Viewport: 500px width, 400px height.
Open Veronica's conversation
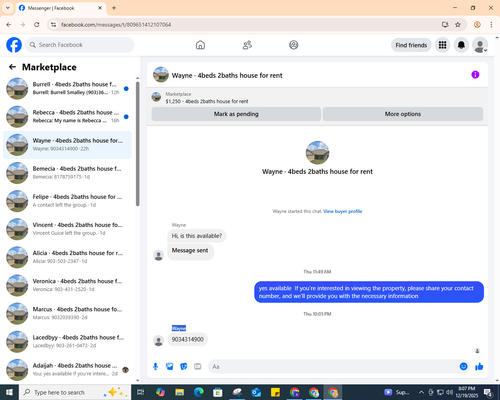tap(67, 285)
